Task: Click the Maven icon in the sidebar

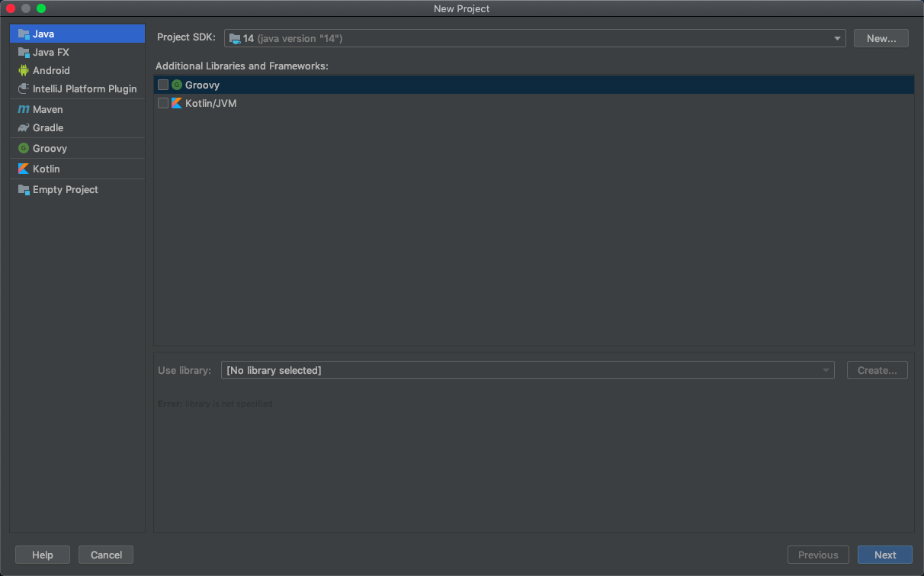Action: 24,109
